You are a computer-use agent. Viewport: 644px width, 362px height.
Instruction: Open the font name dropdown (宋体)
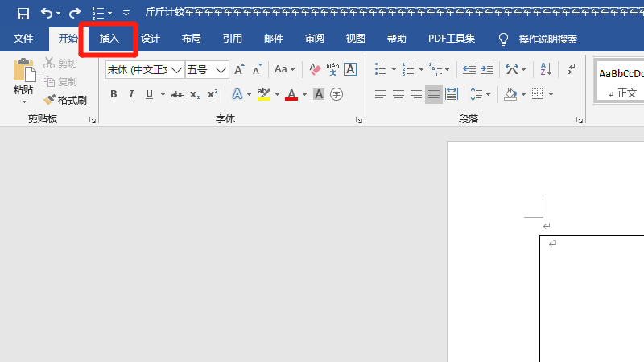click(x=176, y=70)
